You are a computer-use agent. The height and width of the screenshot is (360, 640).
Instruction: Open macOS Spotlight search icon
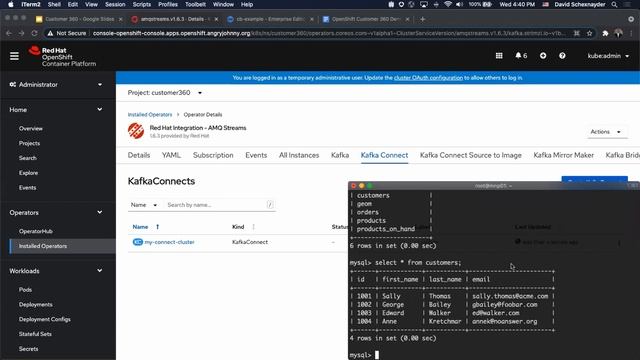click(x=614, y=4)
